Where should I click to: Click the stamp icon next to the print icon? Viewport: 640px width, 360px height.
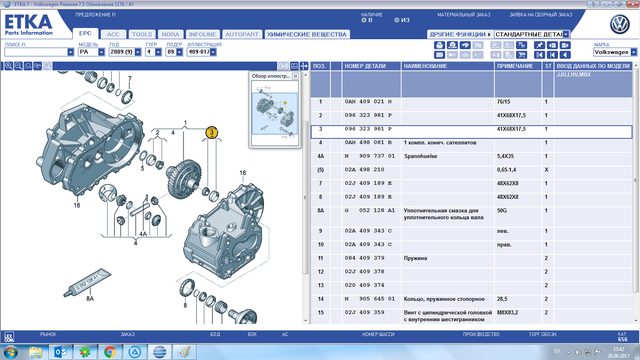coord(452,45)
